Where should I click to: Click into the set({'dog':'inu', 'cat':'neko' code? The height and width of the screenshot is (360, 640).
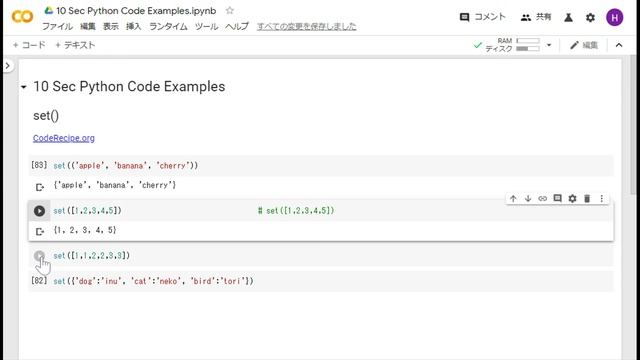(x=153, y=281)
